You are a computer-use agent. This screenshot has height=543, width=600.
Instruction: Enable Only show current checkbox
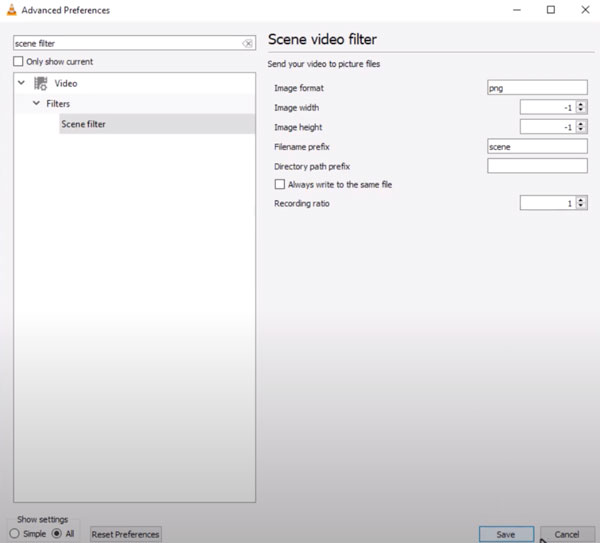[18, 61]
